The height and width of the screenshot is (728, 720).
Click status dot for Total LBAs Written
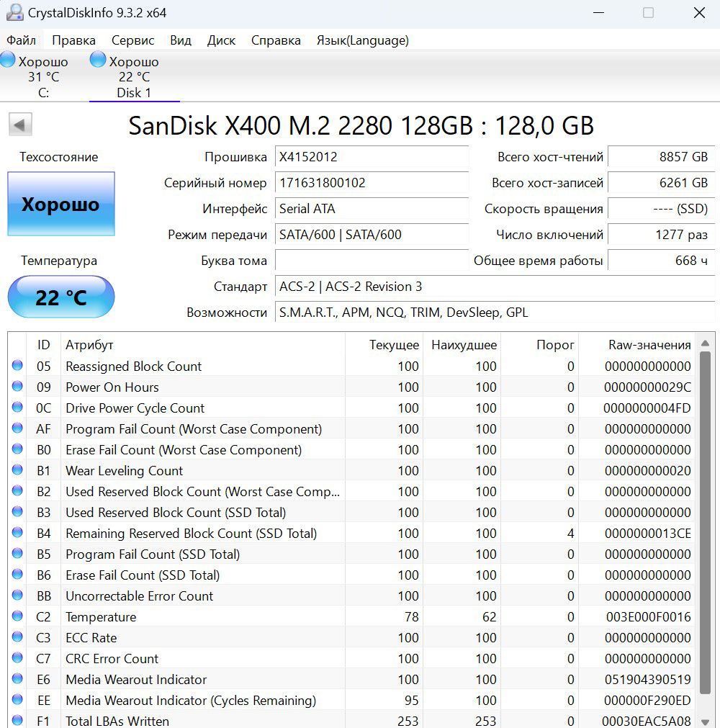pos(17,721)
